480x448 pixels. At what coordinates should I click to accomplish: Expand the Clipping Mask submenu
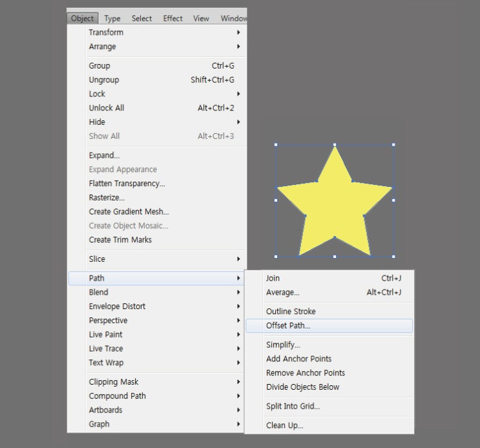tap(156, 382)
